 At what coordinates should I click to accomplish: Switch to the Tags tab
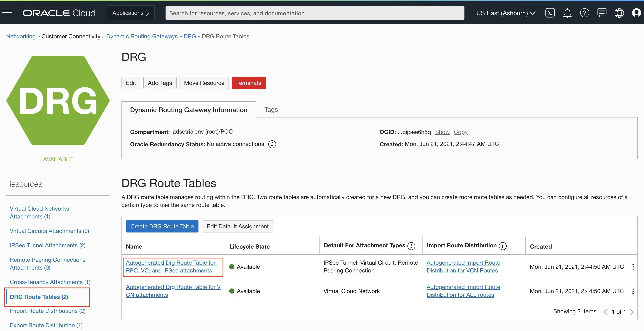click(271, 109)
